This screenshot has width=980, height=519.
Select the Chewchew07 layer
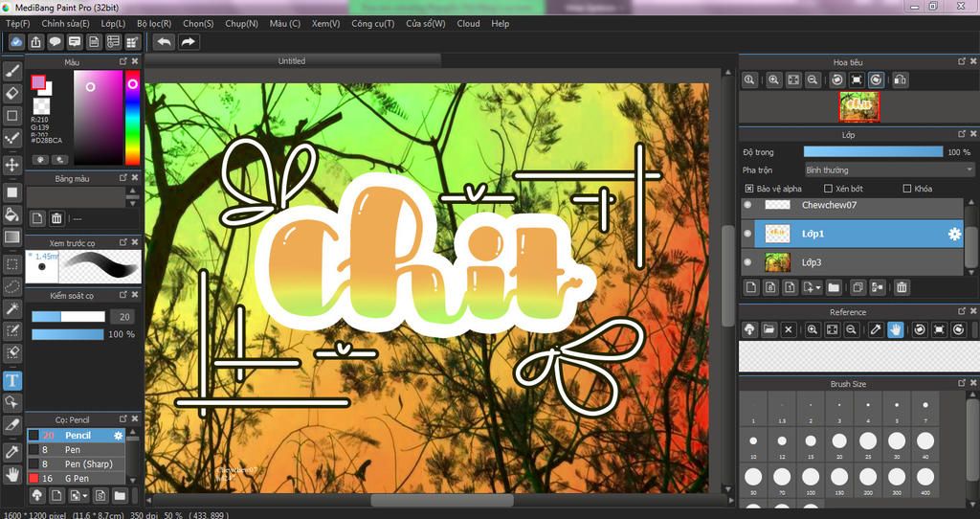coord(853,205)
